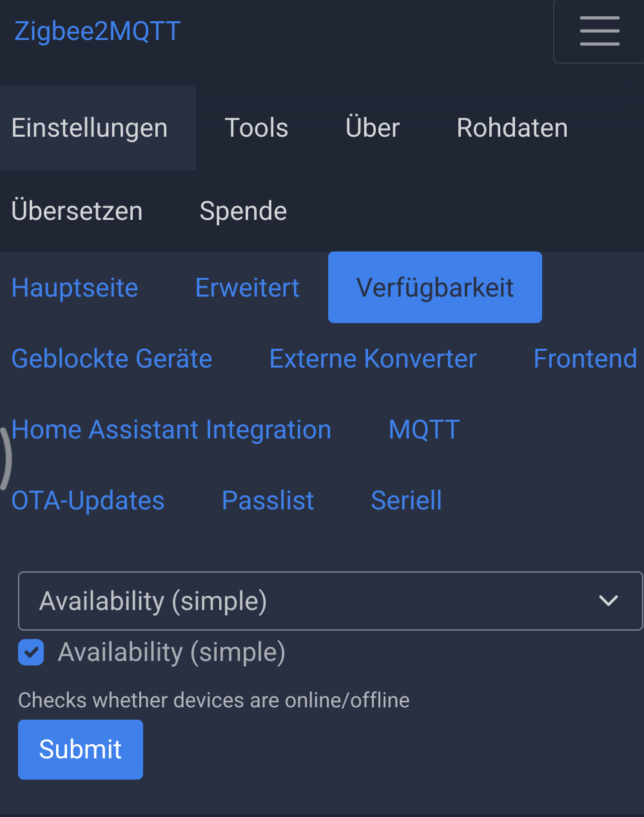Show the Externe Konverter tab
The height and width of the screenshot is (817, 644).
(x=373, y=359)
